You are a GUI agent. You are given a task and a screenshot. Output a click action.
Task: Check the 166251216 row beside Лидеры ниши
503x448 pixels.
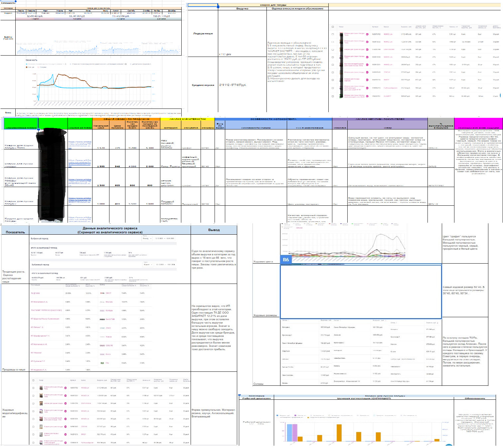333,80
